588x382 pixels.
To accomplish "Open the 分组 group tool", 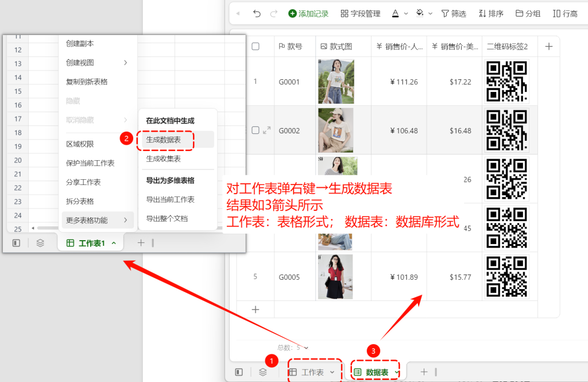I will (x=528, y=14).
